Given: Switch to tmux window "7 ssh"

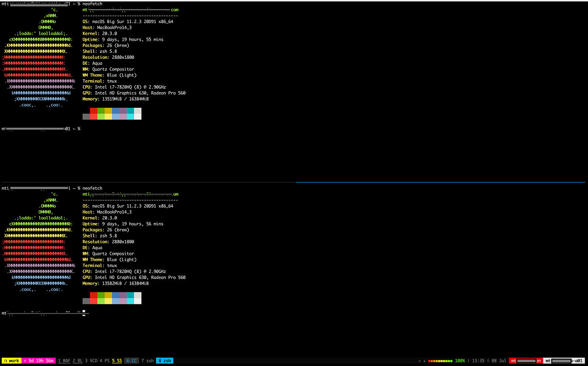Looking at the screenshot, I should [148, 361].
